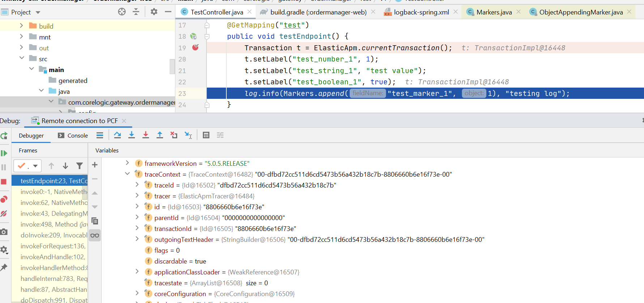
Task: Click the duplicate watch icon
Action: [x=95, y=221]
